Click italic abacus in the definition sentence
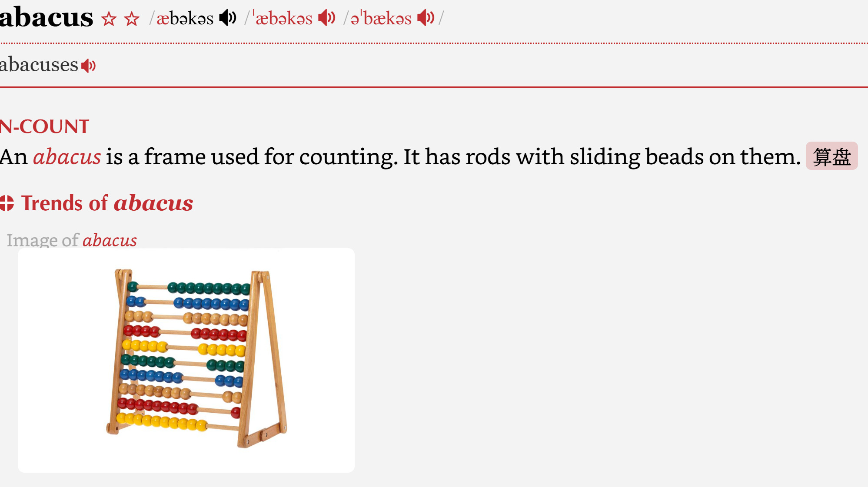 click(x=67, y=156)
